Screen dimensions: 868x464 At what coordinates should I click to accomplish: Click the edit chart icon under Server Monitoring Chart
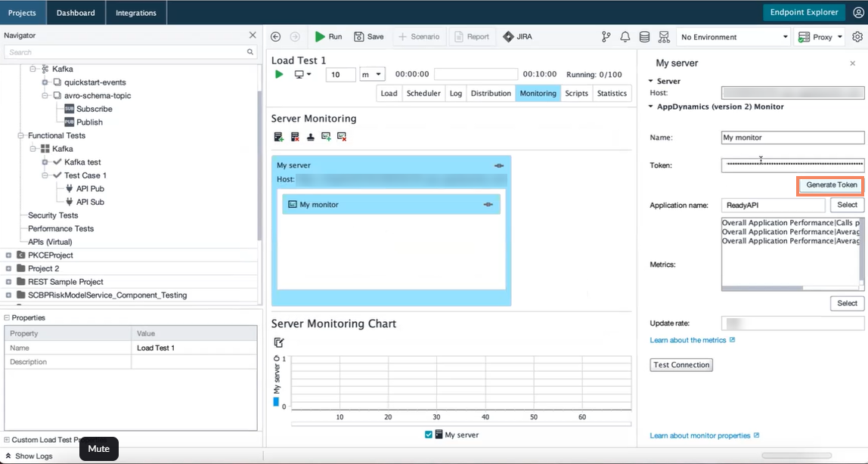tap(278, 342)
